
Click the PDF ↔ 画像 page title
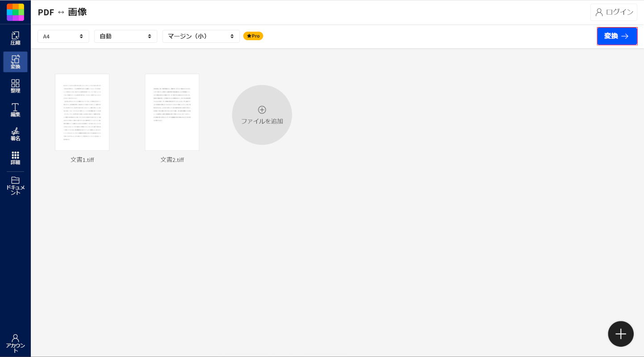pos(62,12)
